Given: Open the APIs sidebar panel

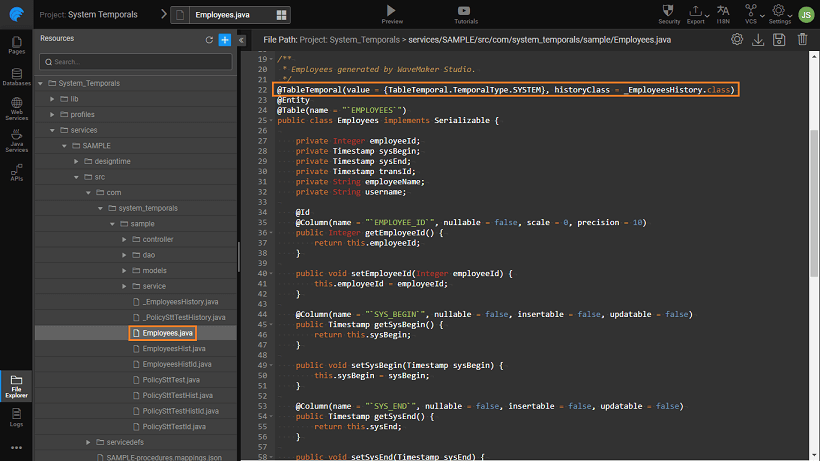Looking at the screenshot, I should (16, 174).
